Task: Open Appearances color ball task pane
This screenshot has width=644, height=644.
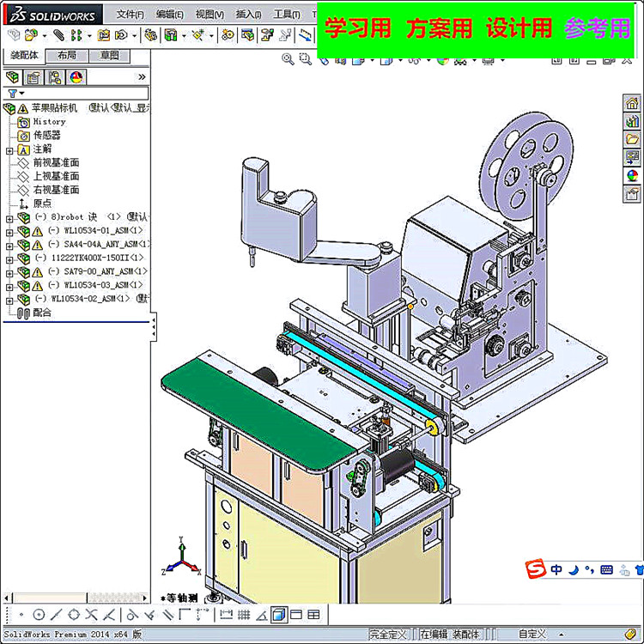Action: (x=632, y=176)
